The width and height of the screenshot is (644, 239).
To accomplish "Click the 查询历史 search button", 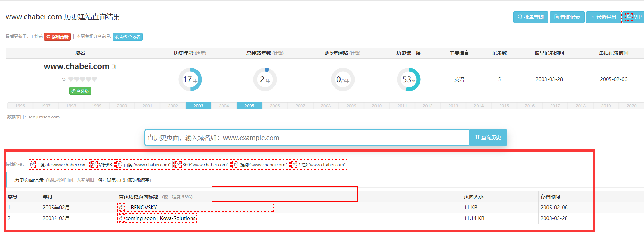I will 488,138.
